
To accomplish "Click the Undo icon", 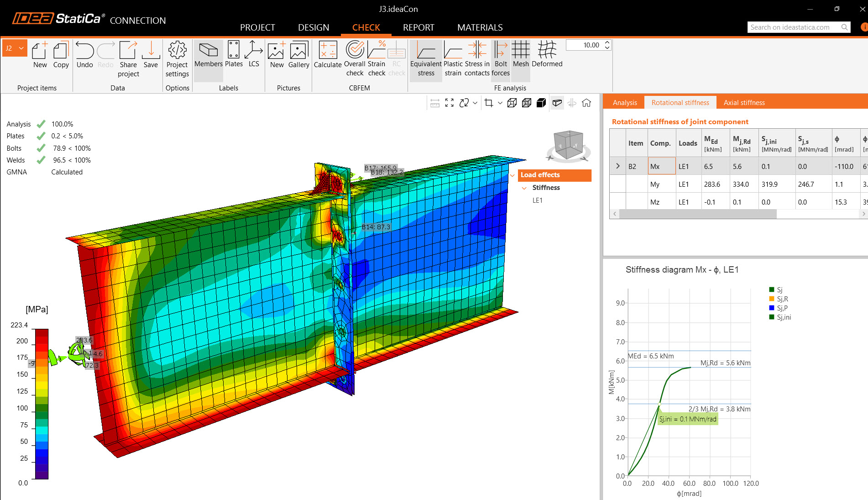I will [x=85, y=55].
